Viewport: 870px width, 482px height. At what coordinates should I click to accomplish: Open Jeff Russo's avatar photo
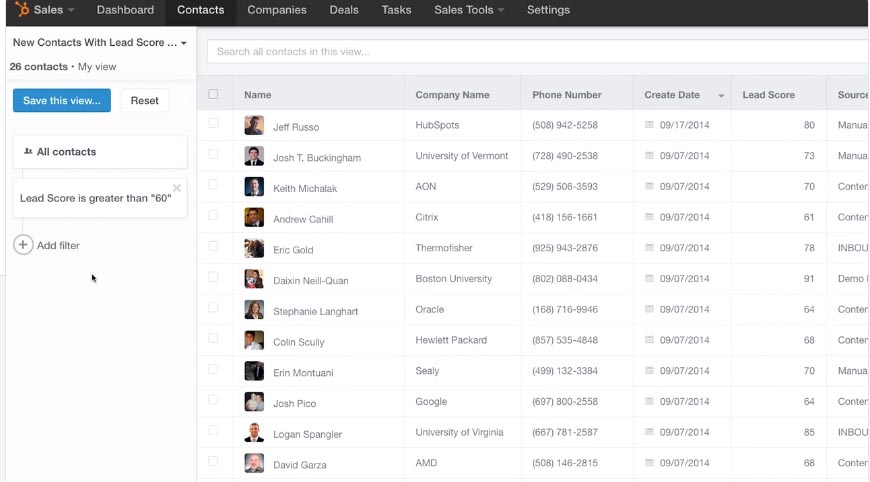[x=254, y=125]
